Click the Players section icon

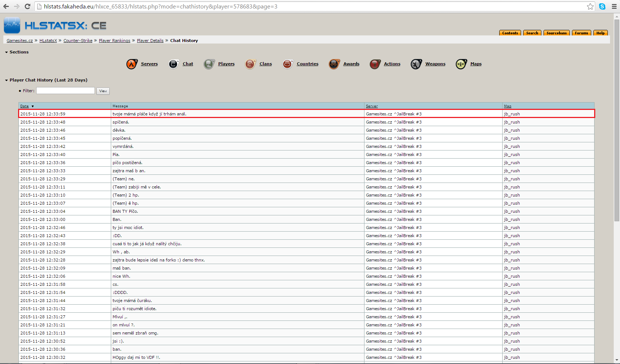pyautogui.click(x=209, y=64)
